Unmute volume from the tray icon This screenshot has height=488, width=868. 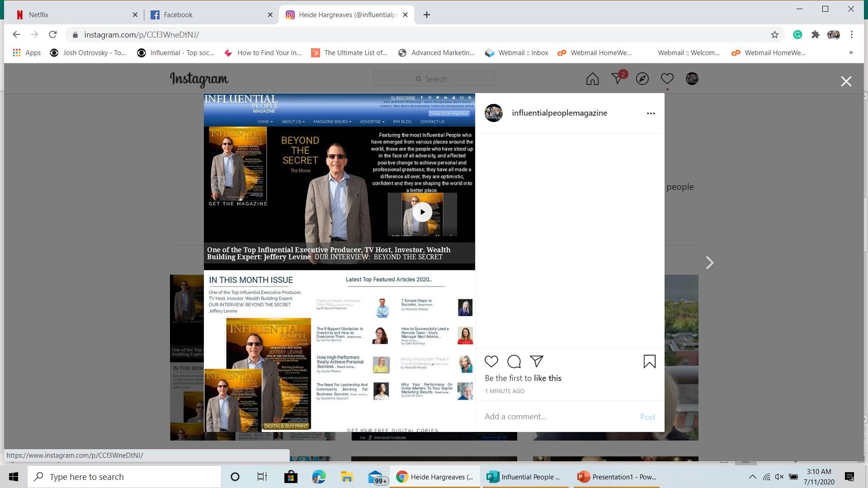click(x=779, y=477)
